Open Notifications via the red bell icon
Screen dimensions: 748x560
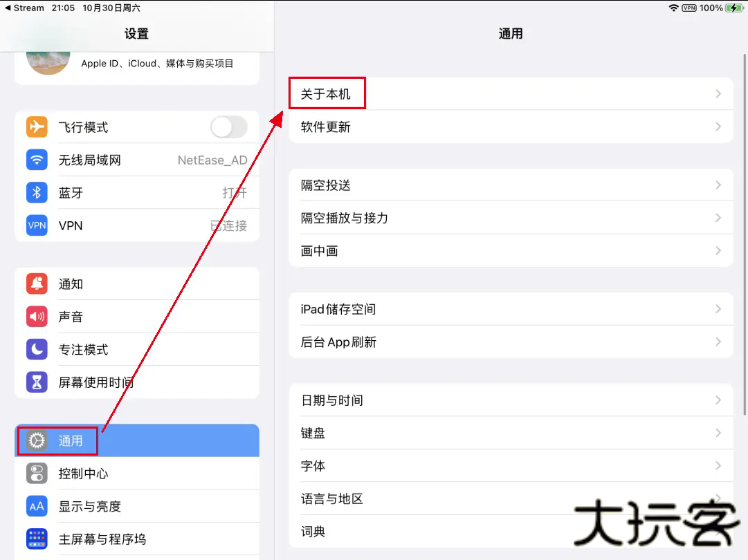pos(36,283)
